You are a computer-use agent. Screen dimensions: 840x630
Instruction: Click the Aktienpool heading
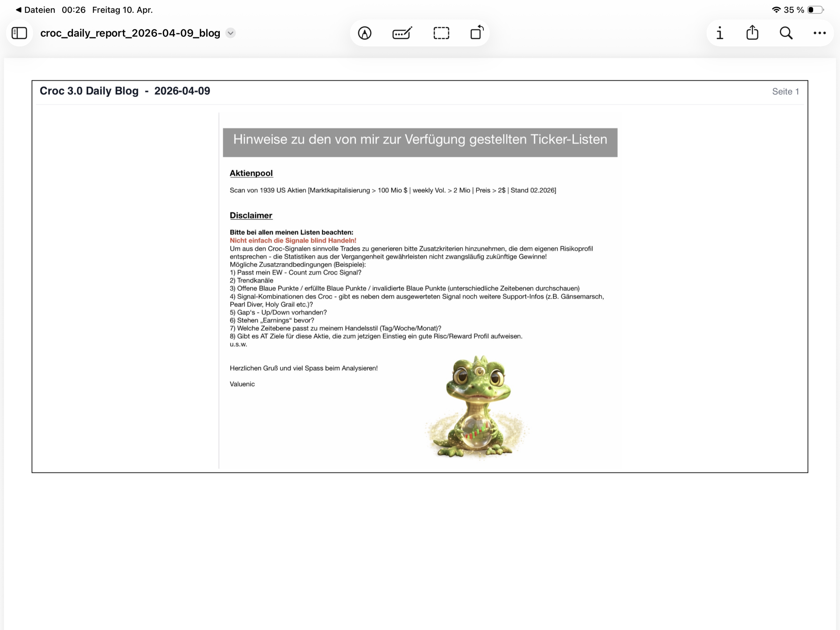click(x=251, y=173)
